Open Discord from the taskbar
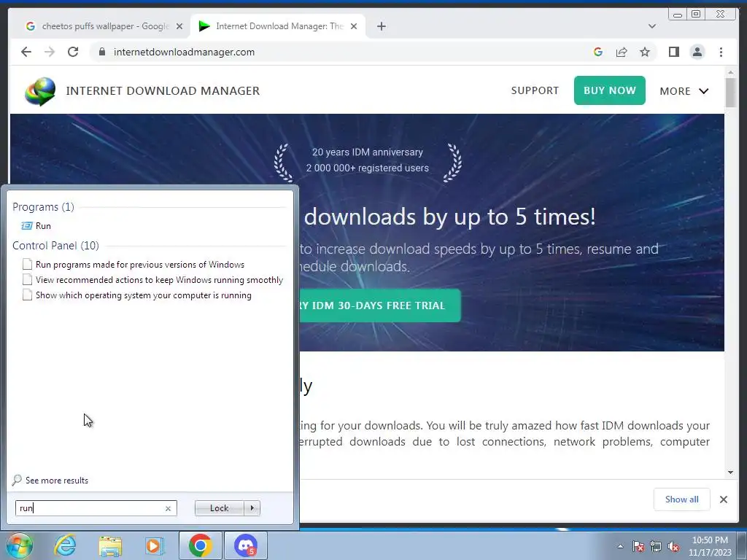747x560 pixels. (x=246, y=545)
